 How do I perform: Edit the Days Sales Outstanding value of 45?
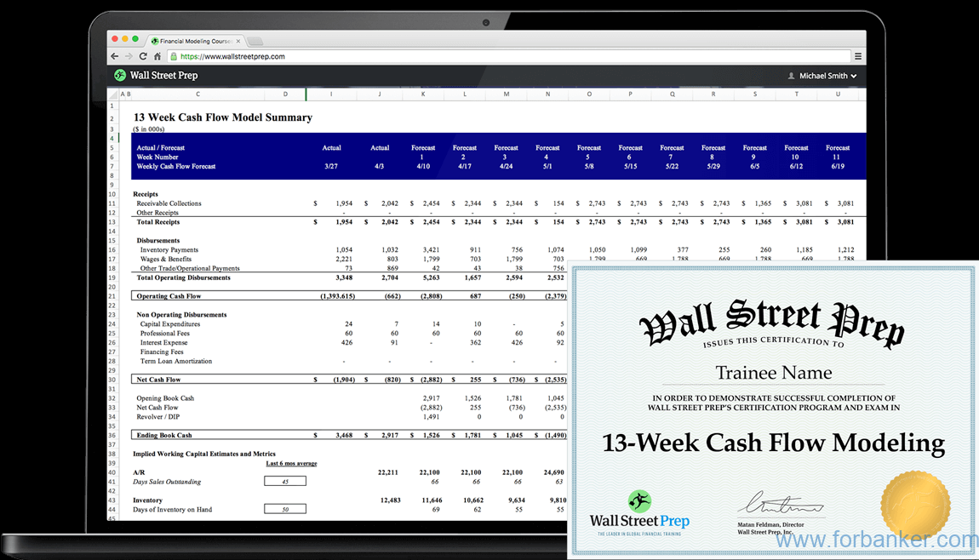coord(284,480)
